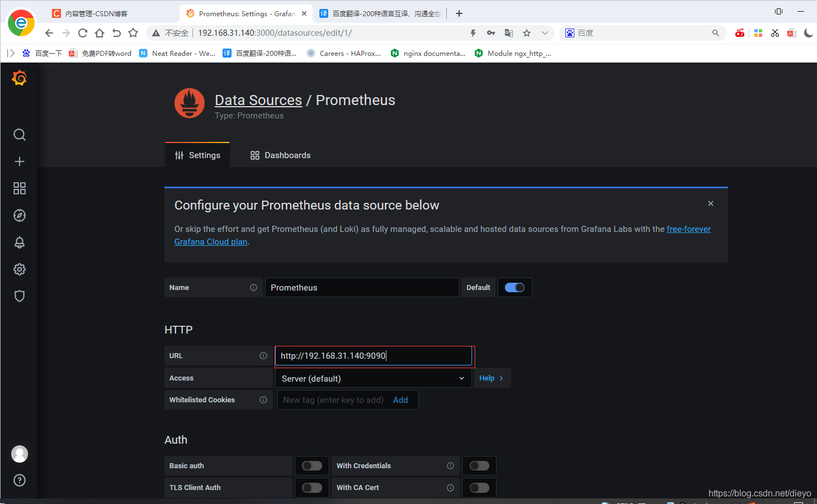Click the translate page icon in address bar

coord(509,33)
